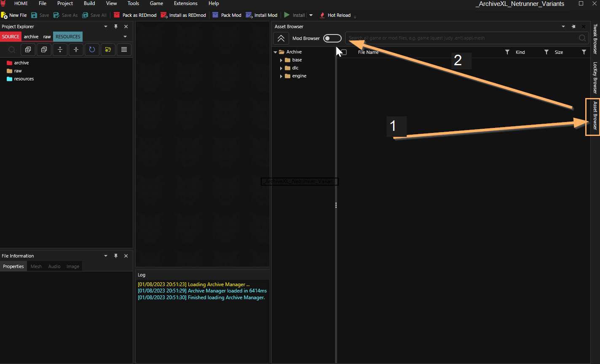This screenshot has height=364, width=600.
Task: Switch to the RESOURCES tab in Project Explorer
Action: click(68, 37)
